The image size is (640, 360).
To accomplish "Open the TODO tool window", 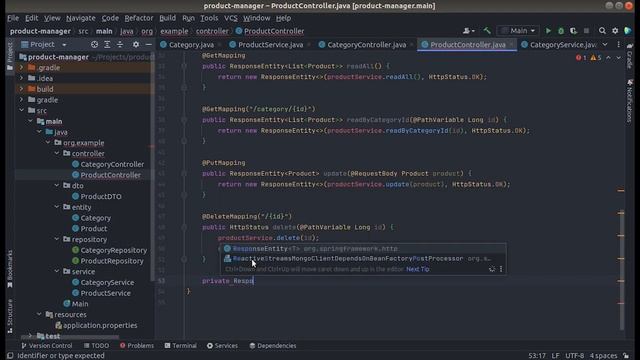I will coord(96,346).
